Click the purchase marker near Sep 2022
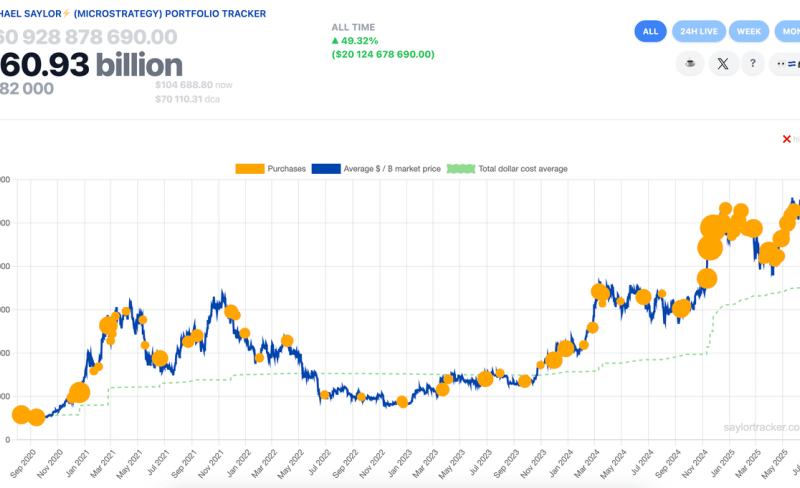The height and width of the screenshot is (488, 800). click(x=361, y=397)
